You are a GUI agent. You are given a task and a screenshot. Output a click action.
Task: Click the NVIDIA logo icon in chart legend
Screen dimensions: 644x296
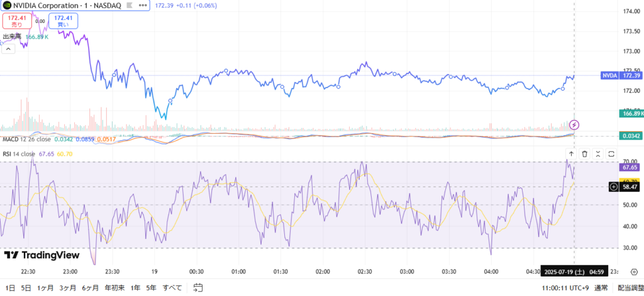pyautogui.click(x=8, y=6)
